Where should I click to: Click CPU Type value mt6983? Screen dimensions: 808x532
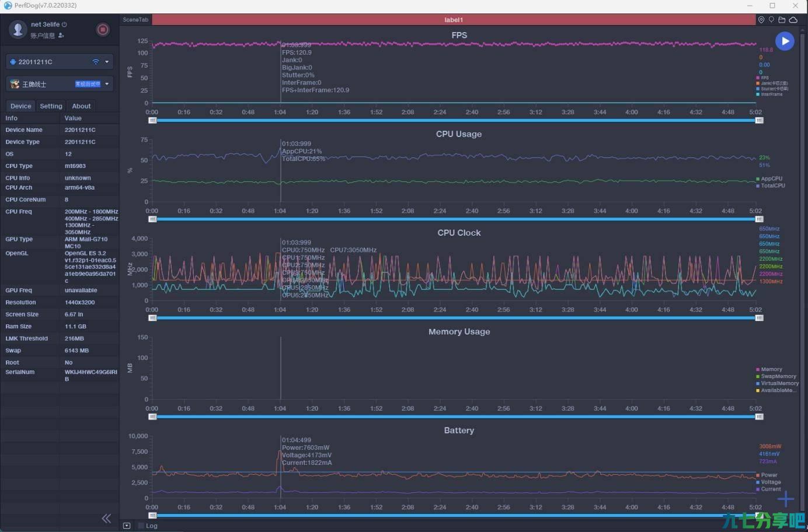tap(75, 166)
